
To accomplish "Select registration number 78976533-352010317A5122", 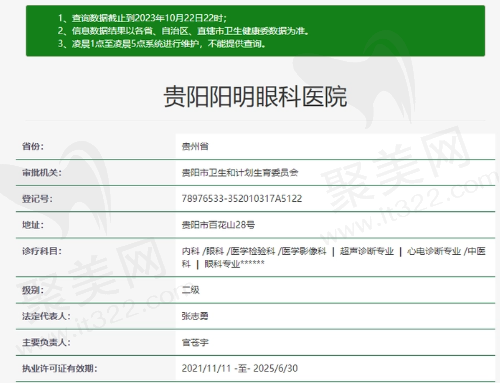I will point(242,199).
